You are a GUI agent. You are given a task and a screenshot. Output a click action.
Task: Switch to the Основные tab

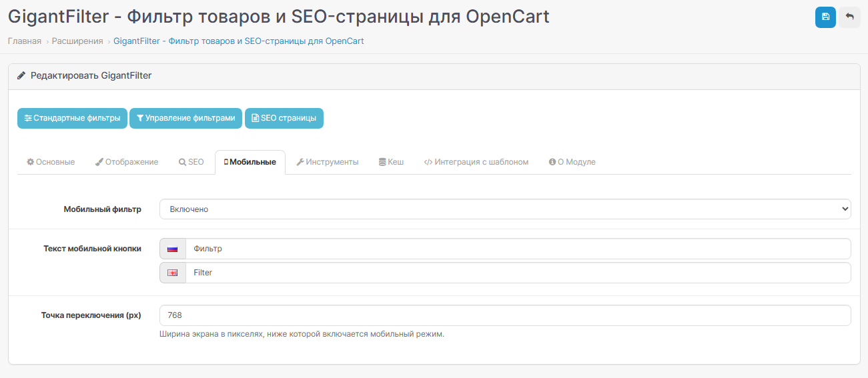51,162
